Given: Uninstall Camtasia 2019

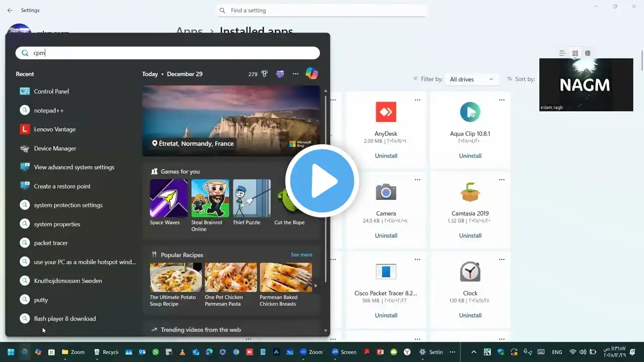Looking at the screenshot, I should click(470, 235).
